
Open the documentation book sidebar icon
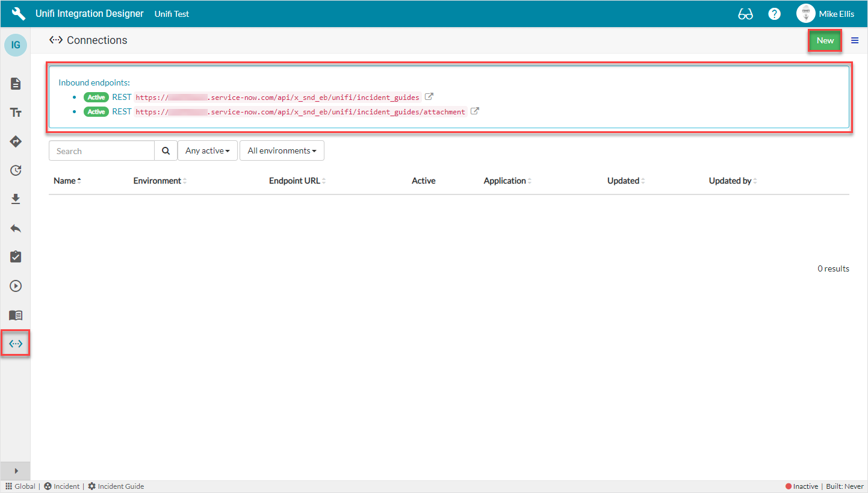[x=15, y=315]
